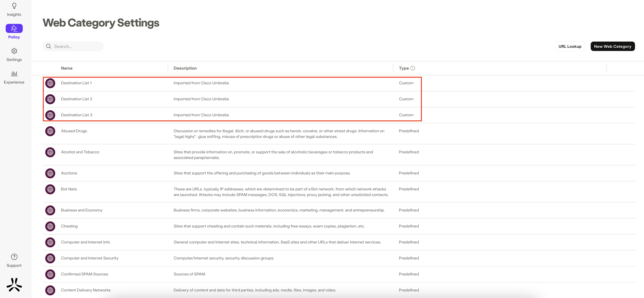Image resolution: width=644 pixels, height=298 pixels.
Task: Click the company logo at sidebar bottom
Action: (14, 285)
